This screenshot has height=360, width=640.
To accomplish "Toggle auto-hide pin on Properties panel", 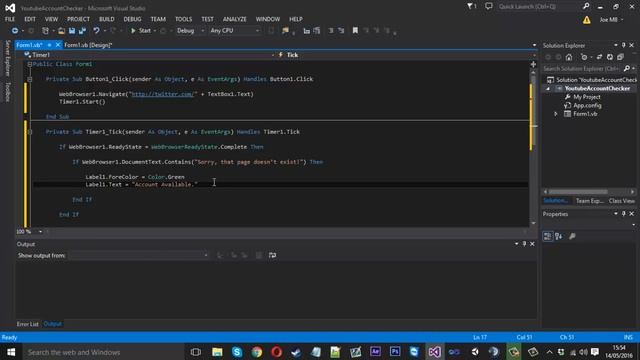I will click(623, 214).
